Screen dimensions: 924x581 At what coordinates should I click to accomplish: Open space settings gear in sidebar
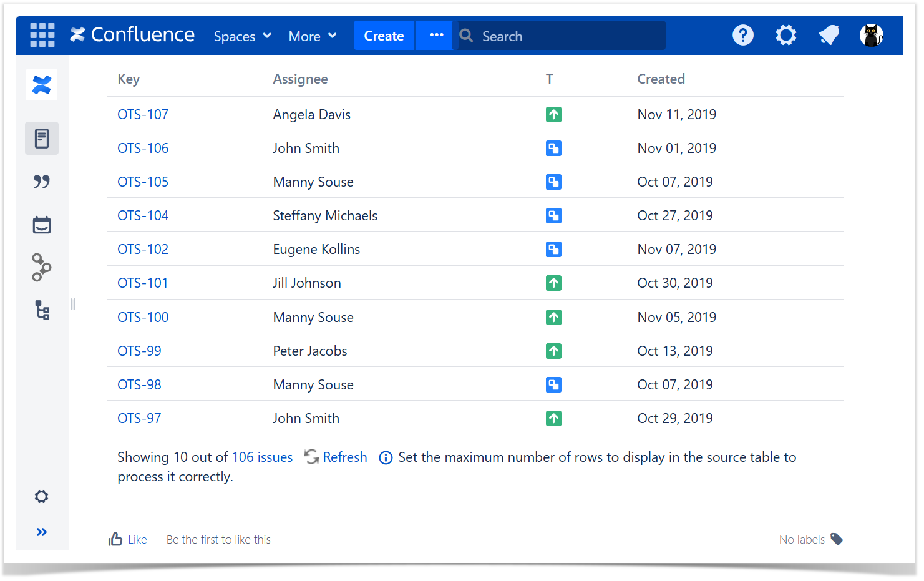42,497
